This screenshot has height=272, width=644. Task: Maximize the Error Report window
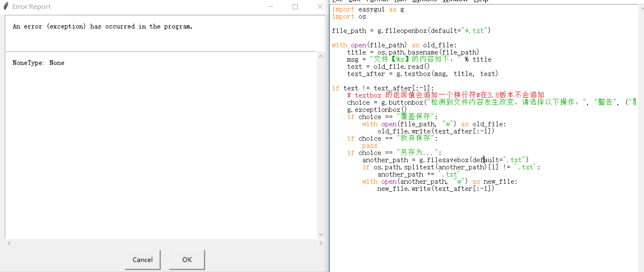[x=295, y=7]
